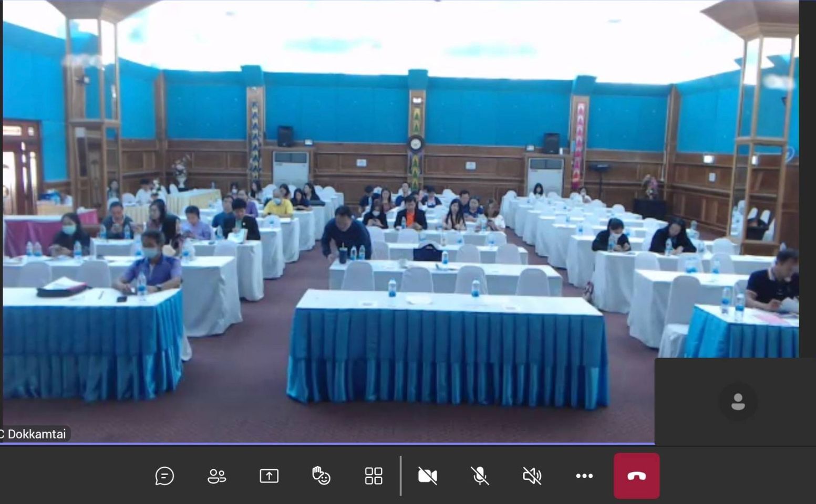Unmute the microphone

(479, 476)
